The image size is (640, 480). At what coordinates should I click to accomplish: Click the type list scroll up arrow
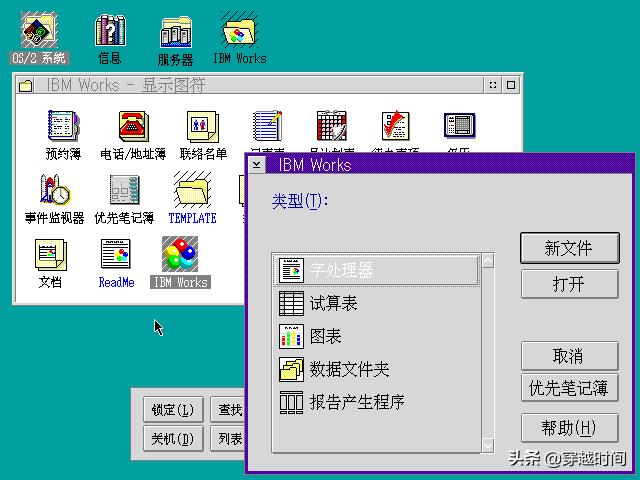pos(488,260)
